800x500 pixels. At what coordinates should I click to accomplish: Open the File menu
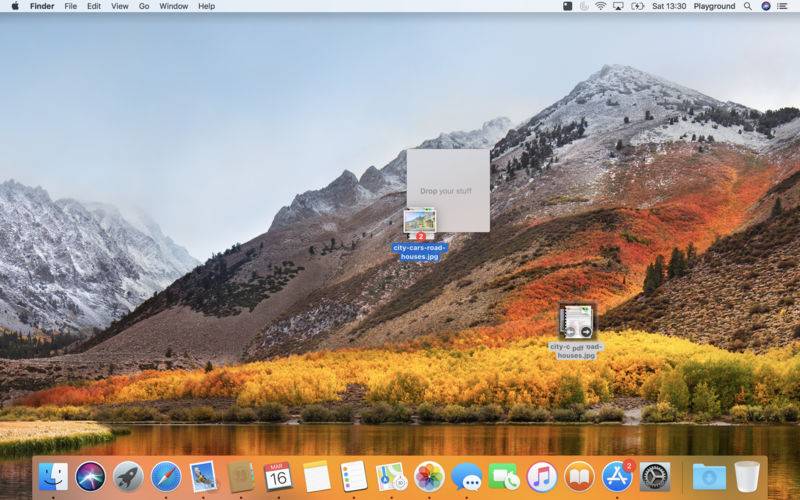point(70,6)
